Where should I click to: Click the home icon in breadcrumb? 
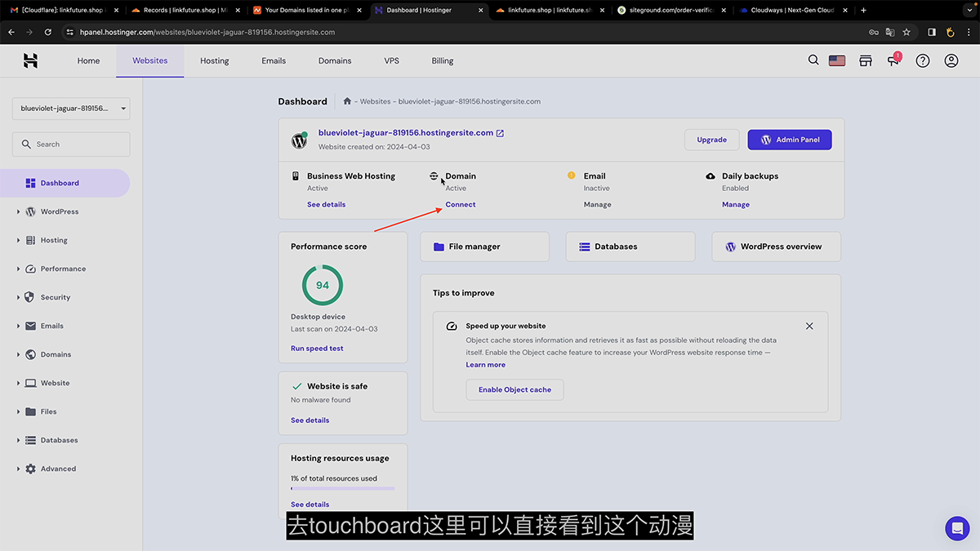click(x=347, y=101)
